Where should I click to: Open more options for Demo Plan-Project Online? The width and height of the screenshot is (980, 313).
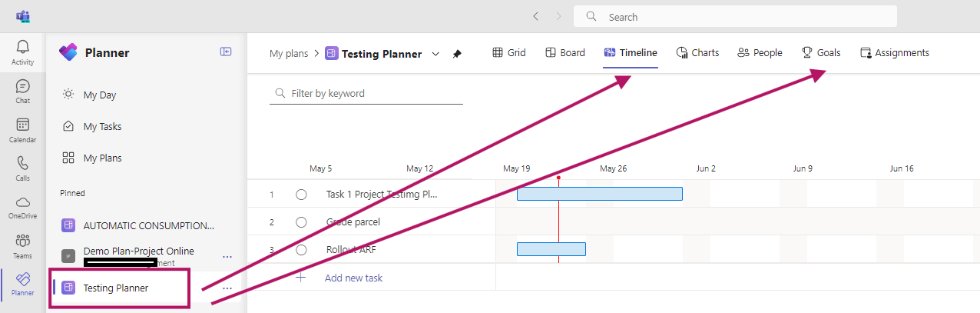point(227,255)
